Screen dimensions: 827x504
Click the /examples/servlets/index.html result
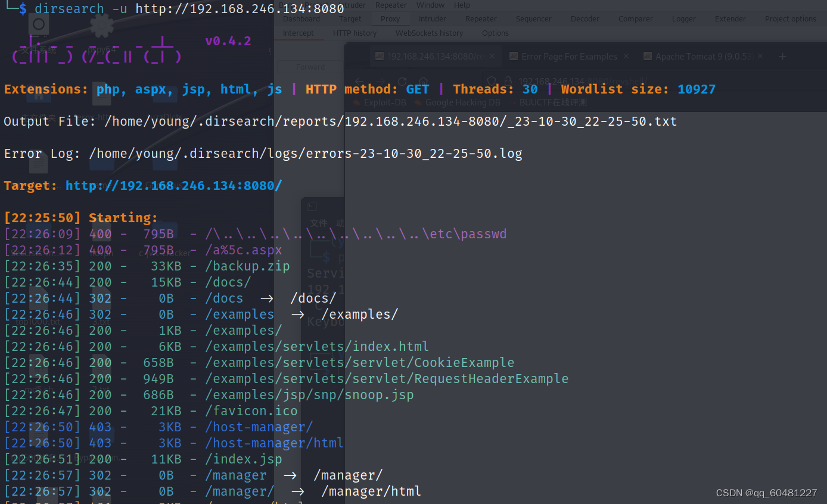[216, 347]
